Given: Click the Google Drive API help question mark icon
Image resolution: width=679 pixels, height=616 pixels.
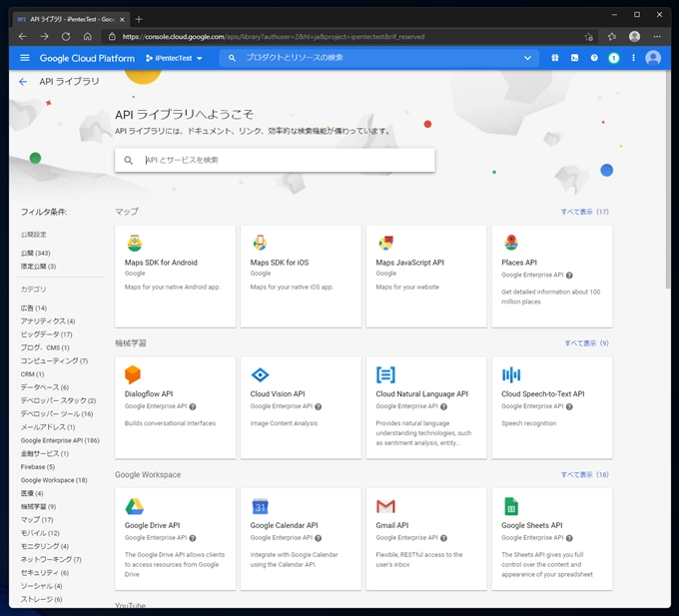Looking at the screenshot, I should [x=193, y=538].
